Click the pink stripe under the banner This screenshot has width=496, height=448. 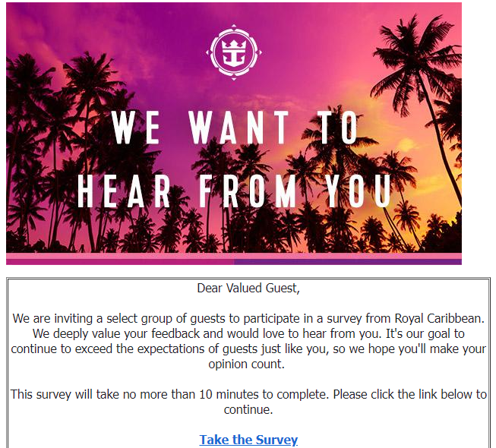point(120,262)
